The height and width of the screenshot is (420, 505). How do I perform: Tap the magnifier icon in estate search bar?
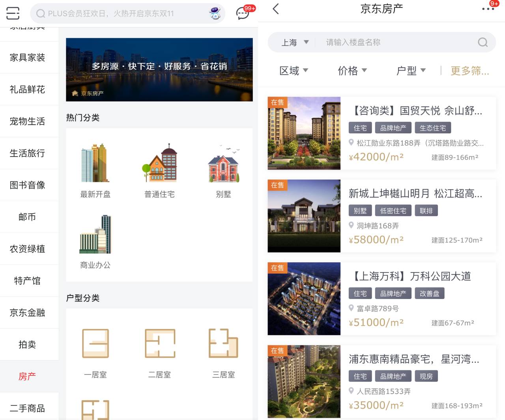coord(483,42)
